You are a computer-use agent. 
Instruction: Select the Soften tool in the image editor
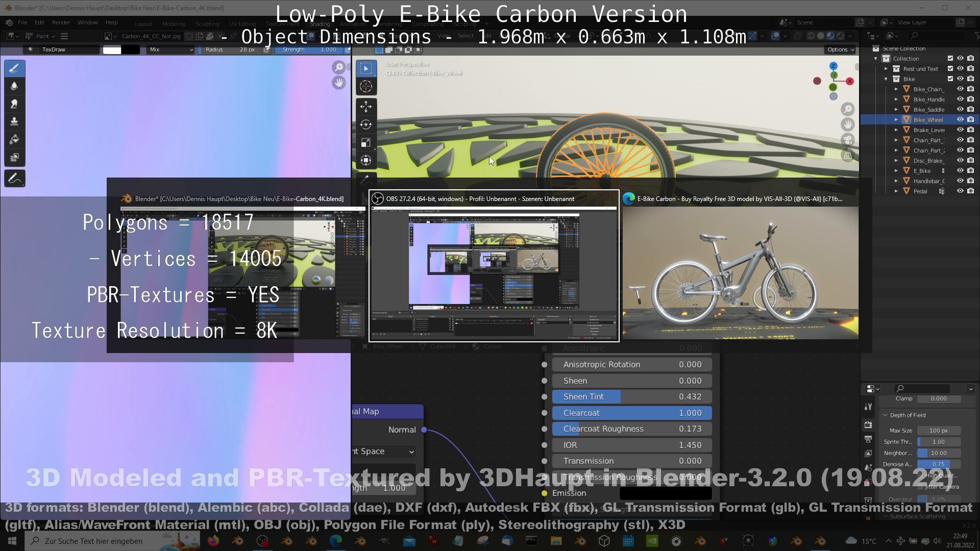pos(14,86)
